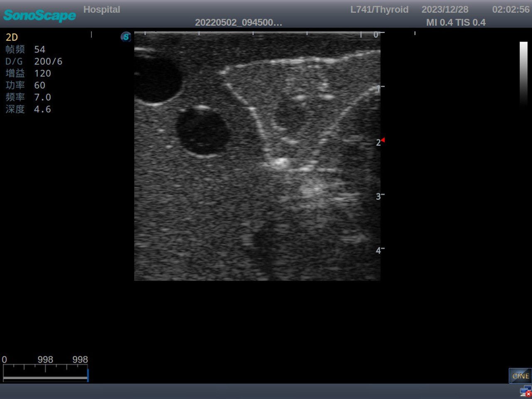This screenshot has height=399, width=532.
Task: Click the 2D mode indicator label
Action: click(11, 37)
